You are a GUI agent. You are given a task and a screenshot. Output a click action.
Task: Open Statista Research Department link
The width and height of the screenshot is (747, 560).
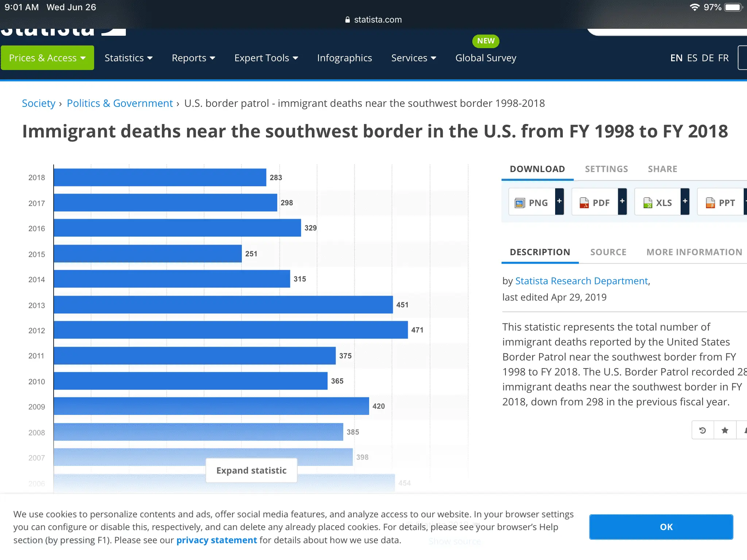coord(581,281)
